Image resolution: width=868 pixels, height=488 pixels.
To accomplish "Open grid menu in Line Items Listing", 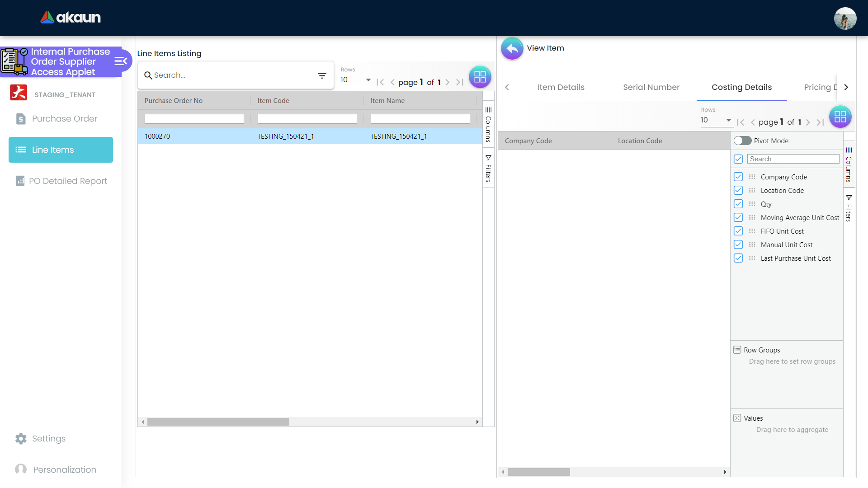I will [x=480, y=77].
